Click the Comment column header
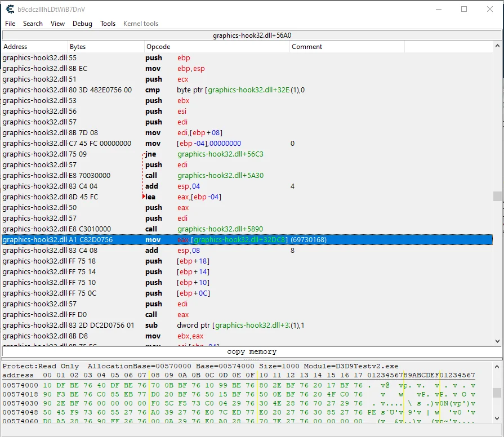Screen dimensions: 504x437 347,47
